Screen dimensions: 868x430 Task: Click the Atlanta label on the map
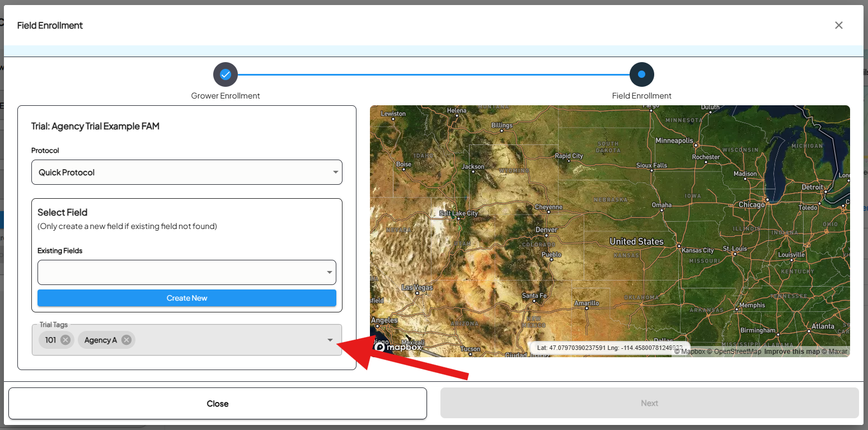[823, 326]
